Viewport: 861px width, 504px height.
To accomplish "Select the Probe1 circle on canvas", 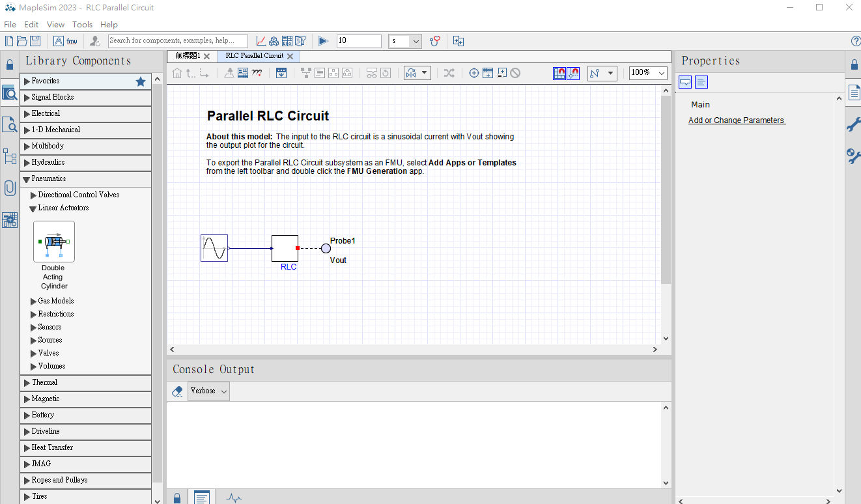I will coord(326,248).
